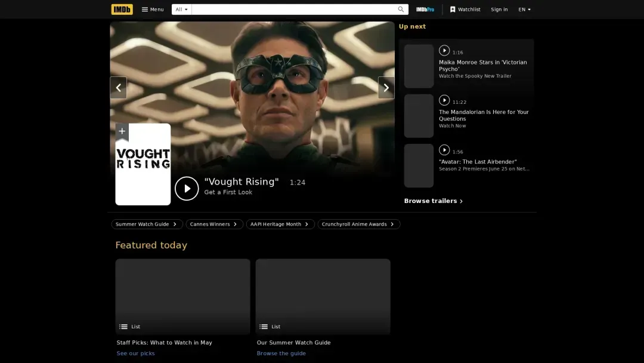Play the Vought Rising trailer
The height and width of the screenshot is (363, 644).
point(187,188)
